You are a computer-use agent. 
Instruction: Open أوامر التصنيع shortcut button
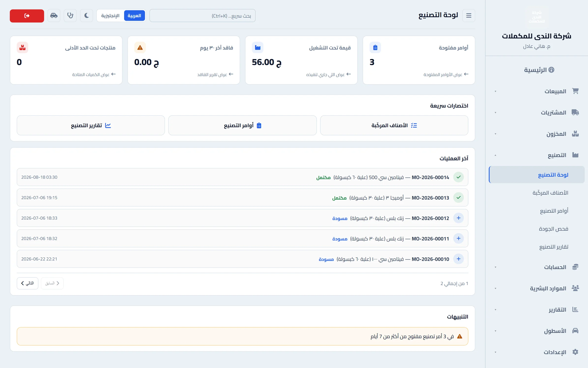242,125
